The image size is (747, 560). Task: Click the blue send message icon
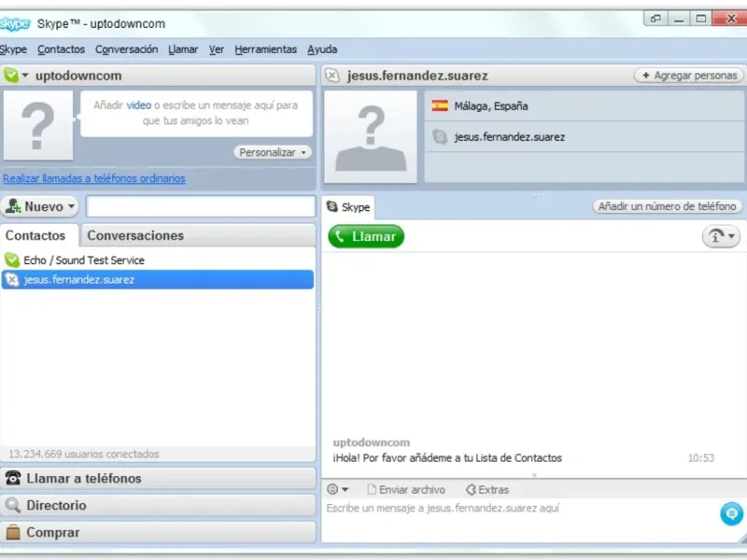[x=731, y=514]
